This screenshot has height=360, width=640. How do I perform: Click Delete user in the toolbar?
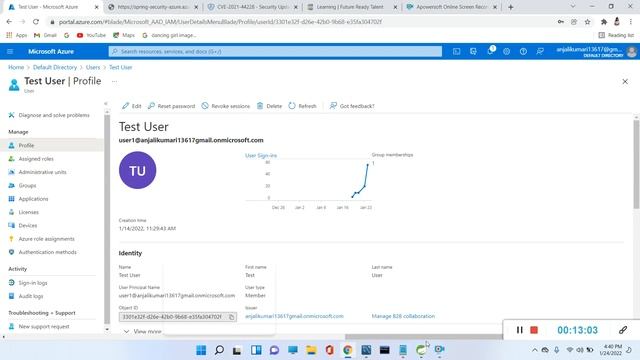[269, 106]
